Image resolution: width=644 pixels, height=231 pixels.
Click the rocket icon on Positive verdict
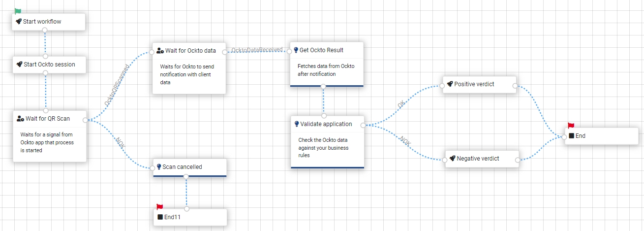click(x=450, y=84)
